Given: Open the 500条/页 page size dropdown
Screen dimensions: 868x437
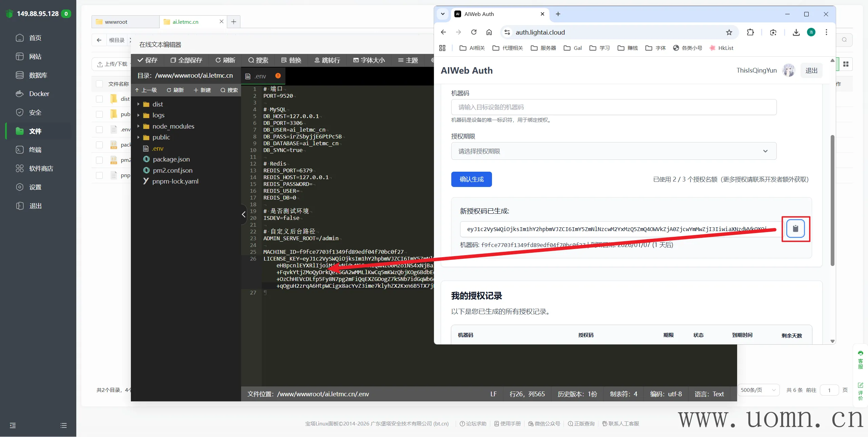Looking at the screenshot, I should tap(758, 390).
